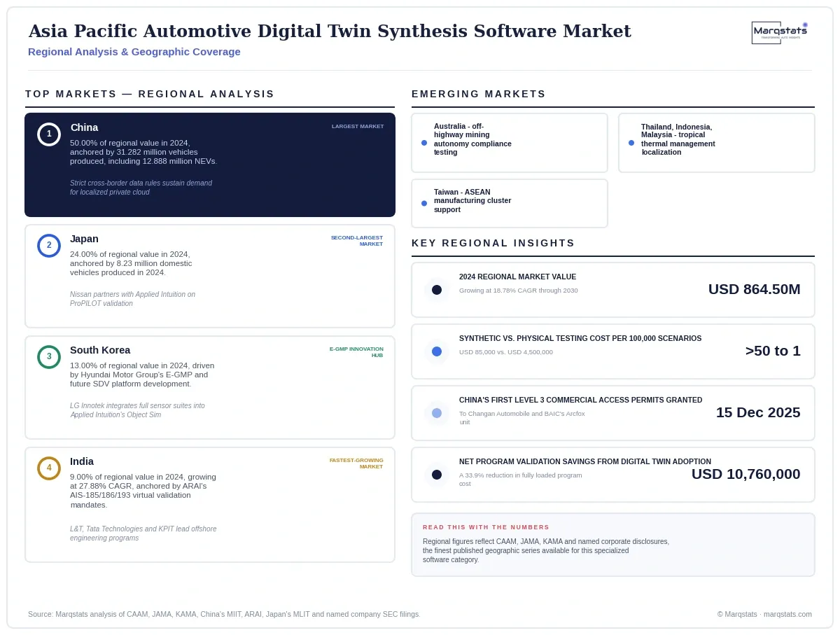Click Japan's 24.00% regional value description
Viewport: 840px width, 635px height.
pos(132,263)
